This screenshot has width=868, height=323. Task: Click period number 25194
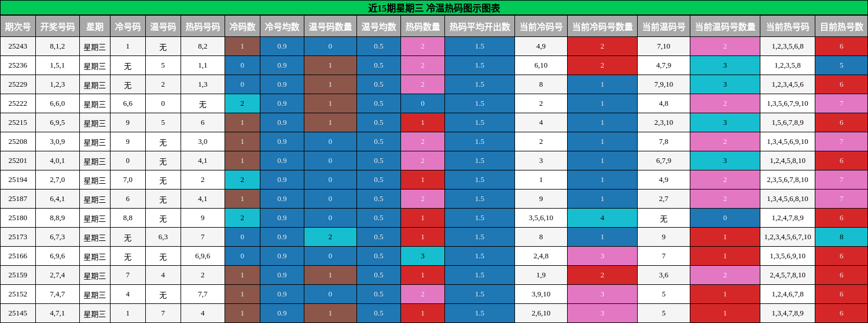(17, 180)
